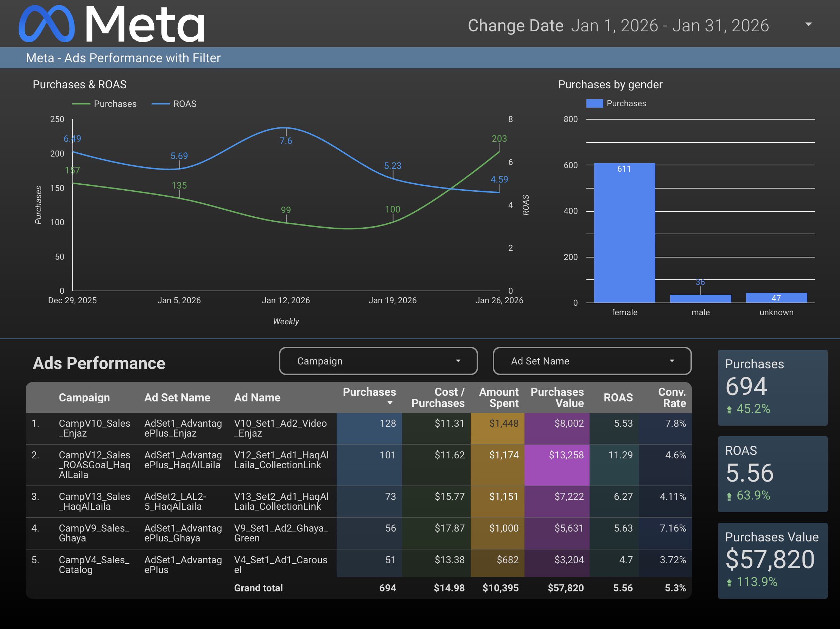Click the unknown bar labeled 47
The width and height of the screenshot is (840, 629).
[x=776, y=298]
